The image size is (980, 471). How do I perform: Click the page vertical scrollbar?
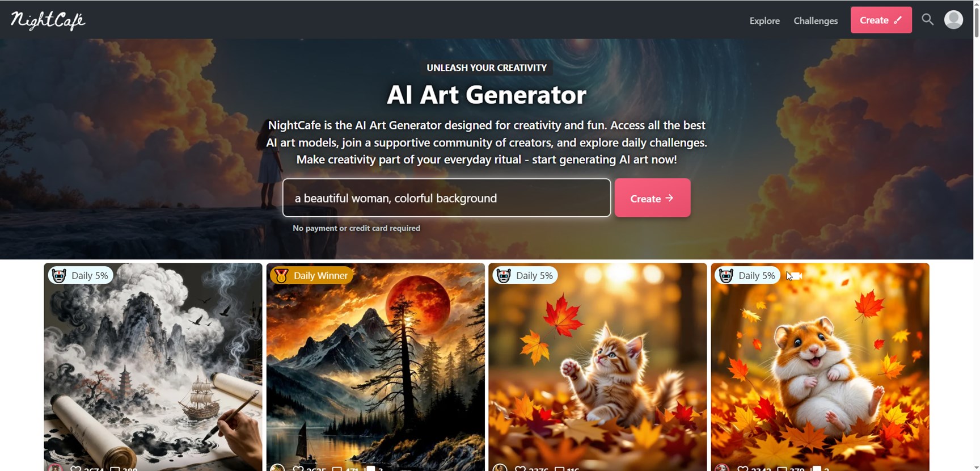(976, 235)
